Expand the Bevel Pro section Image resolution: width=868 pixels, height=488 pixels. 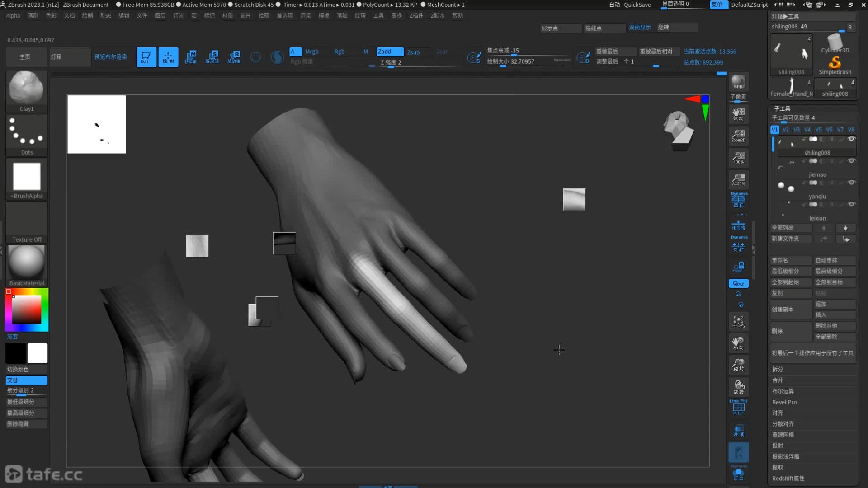click(784, 402)
